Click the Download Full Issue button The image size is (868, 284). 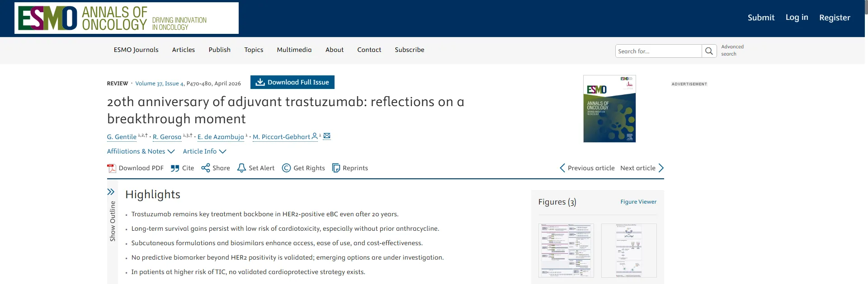click(x=292, y=82)
